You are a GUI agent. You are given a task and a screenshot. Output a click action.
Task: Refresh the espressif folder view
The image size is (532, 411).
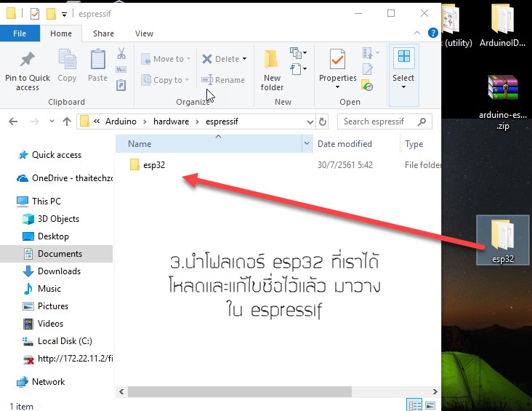click(323, 121)
